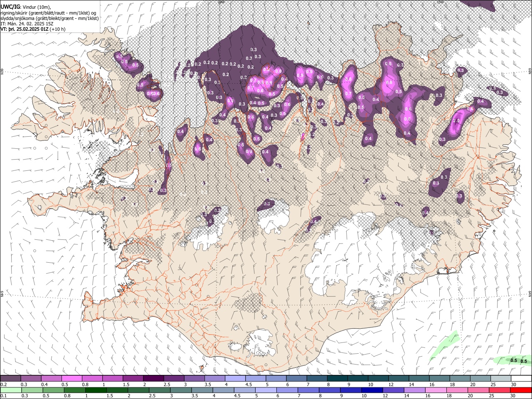Viewport: 532px width, 399px height.
Task: Click the '0.2' label under purple legend row
Action: pyautogui.click(x=3, y=384)
